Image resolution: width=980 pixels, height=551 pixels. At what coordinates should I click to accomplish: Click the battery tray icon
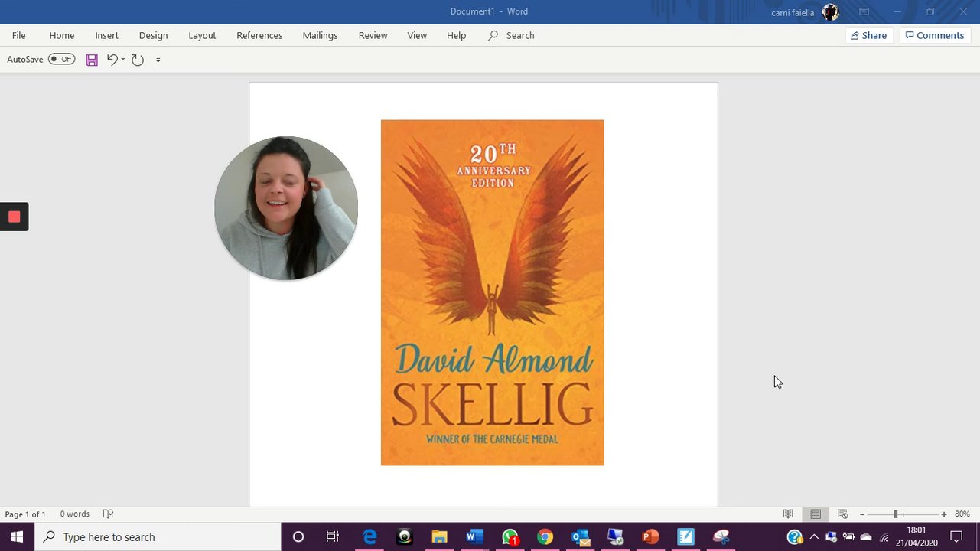tap(848, 537)
